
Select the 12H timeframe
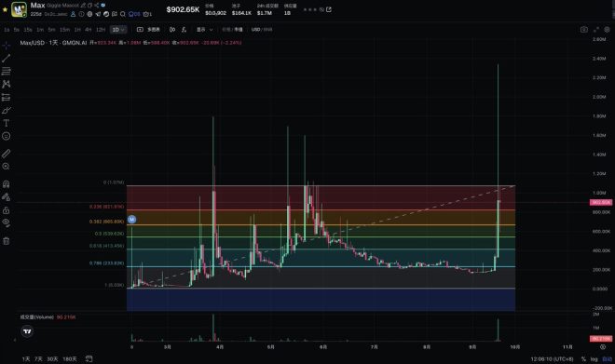tap(101, 30)
